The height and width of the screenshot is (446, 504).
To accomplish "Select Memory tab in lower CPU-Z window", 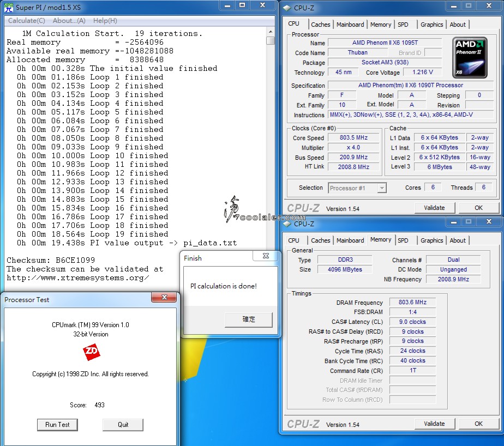I will tap(381, 240).
